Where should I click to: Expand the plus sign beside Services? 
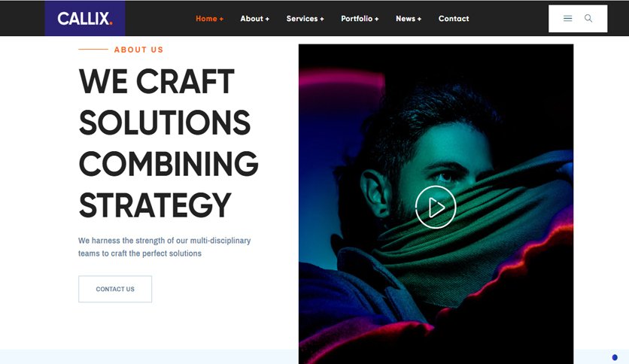pos(322,19)
